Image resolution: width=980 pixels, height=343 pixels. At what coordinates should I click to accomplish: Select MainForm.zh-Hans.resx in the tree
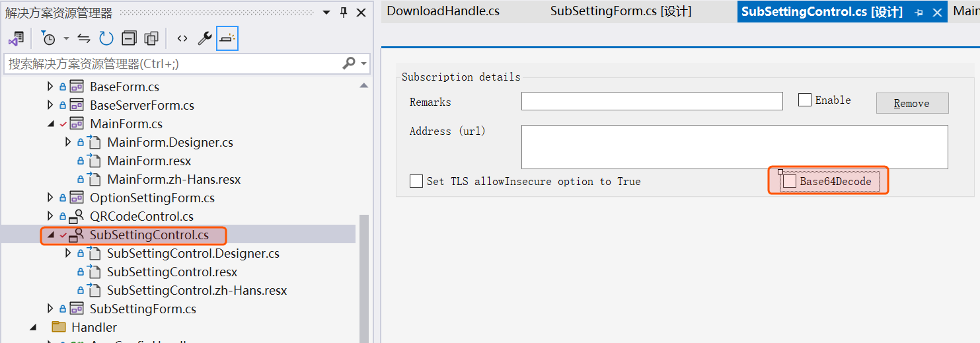[x=174, y=179]
